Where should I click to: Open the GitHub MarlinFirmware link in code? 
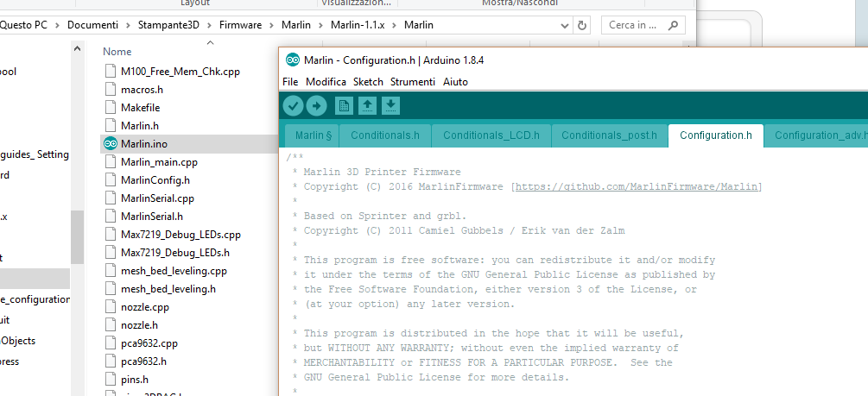point(636,187)
